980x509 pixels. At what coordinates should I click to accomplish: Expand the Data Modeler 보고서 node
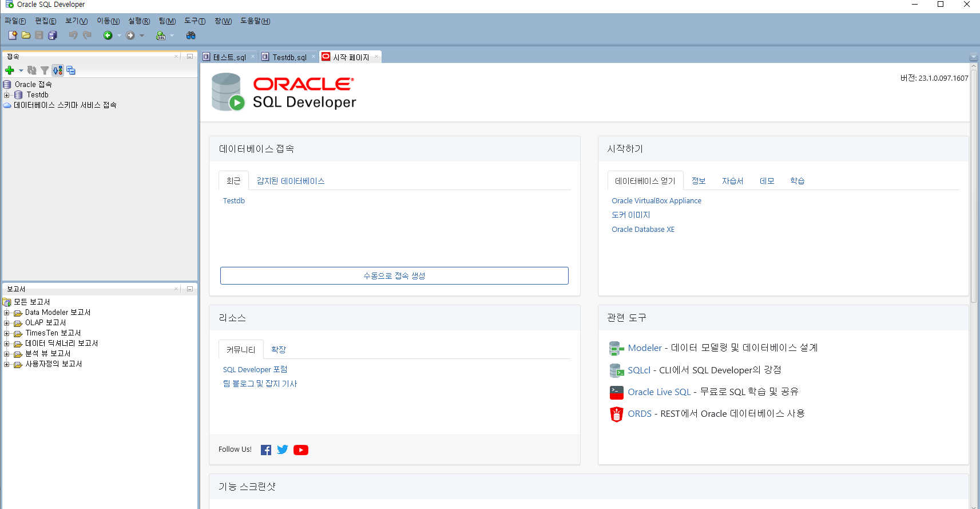(7, 313)
